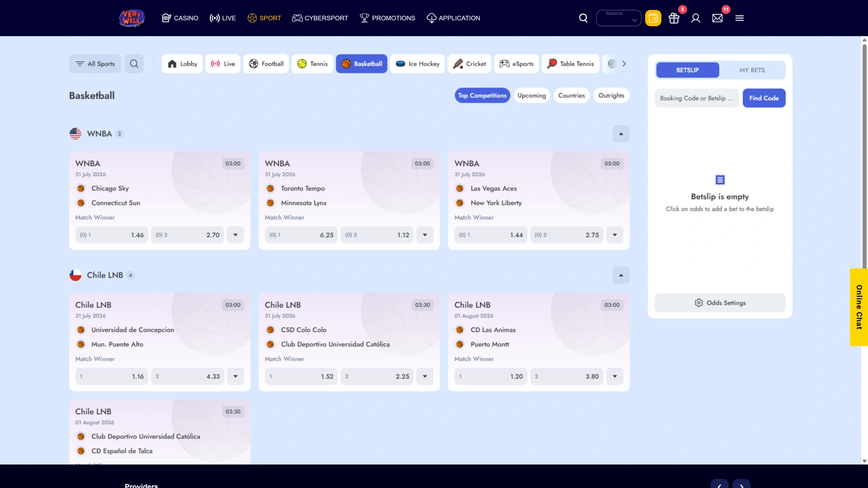Viewport: 868px width, 488px height.
Task: Bet on Mun. Puente Alto at 4.33
Action: [188, 376]
